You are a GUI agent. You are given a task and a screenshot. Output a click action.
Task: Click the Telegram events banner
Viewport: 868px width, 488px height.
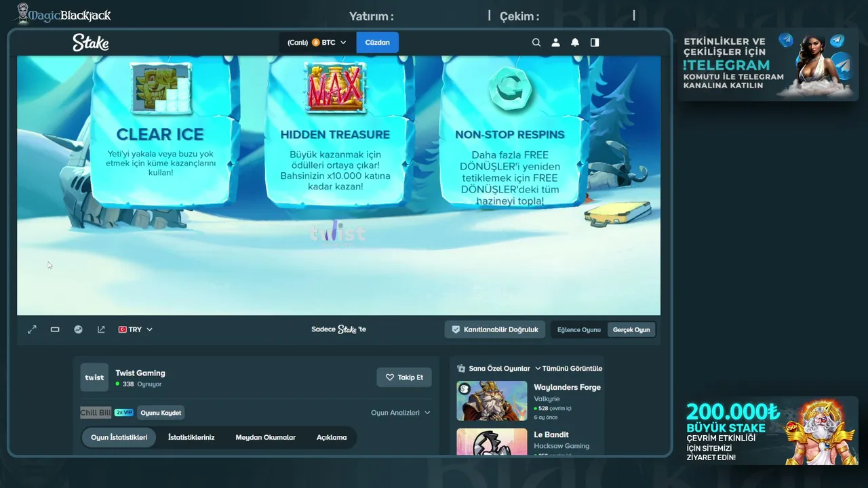tap(768, 64)
